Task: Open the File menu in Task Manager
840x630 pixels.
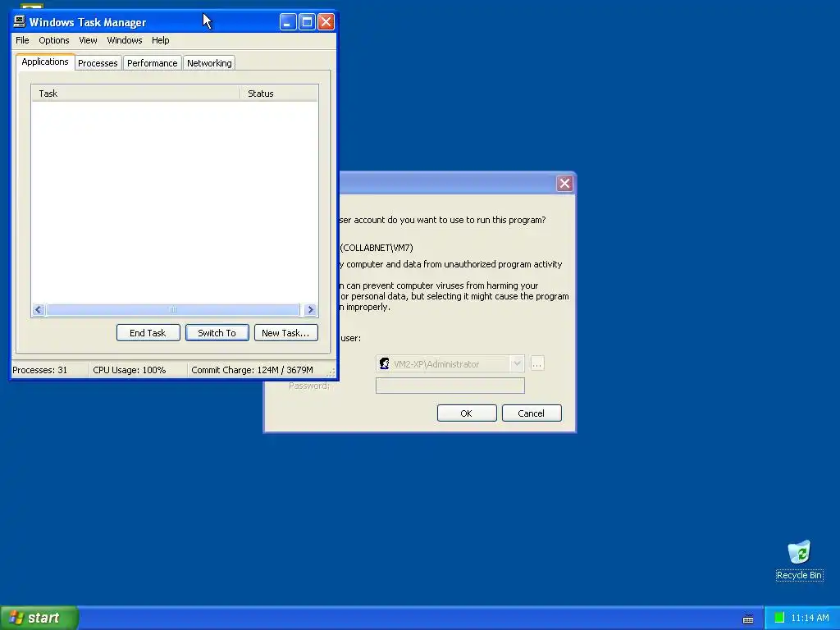Action: [22, 40]
